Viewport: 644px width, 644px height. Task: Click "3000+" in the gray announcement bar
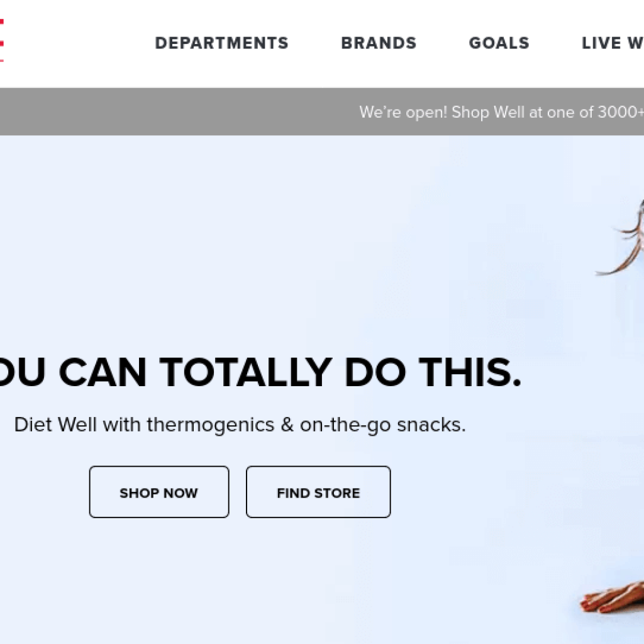pos(621,112)
